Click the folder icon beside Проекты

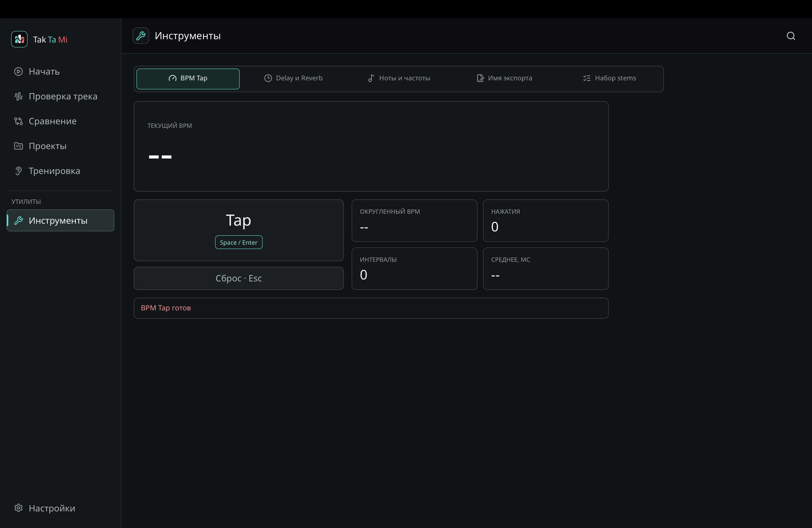tap(19, 146)
